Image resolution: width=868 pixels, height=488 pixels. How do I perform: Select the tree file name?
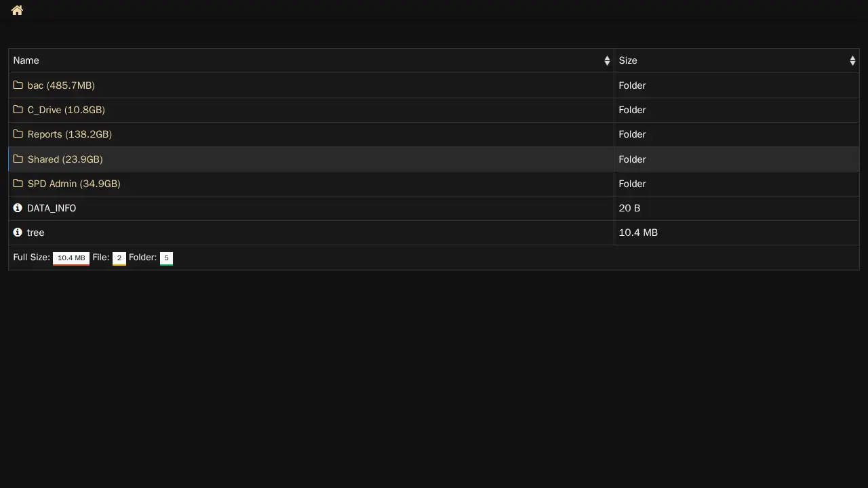point(36,232)
